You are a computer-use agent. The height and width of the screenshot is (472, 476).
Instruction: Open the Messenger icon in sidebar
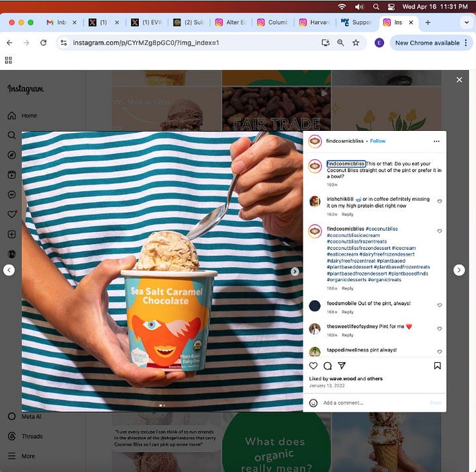[x=11, y=194]
